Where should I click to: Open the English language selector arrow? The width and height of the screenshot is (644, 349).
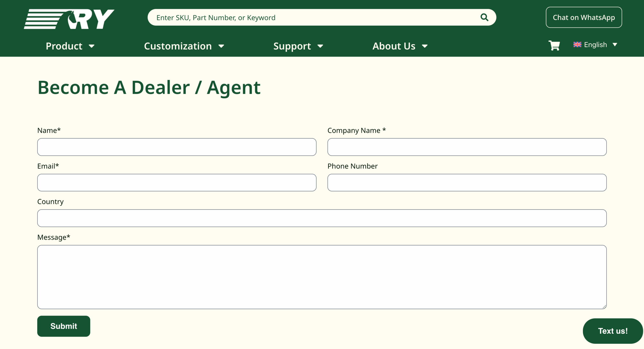point(615,45)
